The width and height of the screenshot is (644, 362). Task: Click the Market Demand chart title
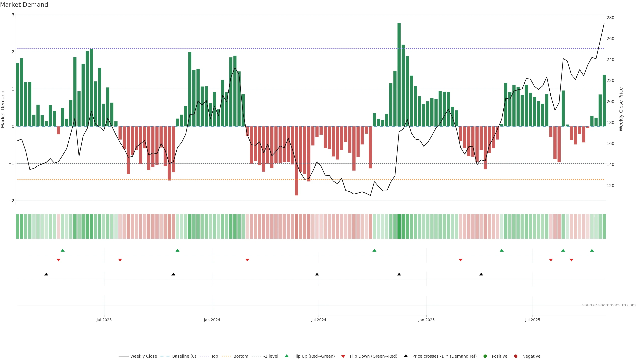tap(24, 5)
